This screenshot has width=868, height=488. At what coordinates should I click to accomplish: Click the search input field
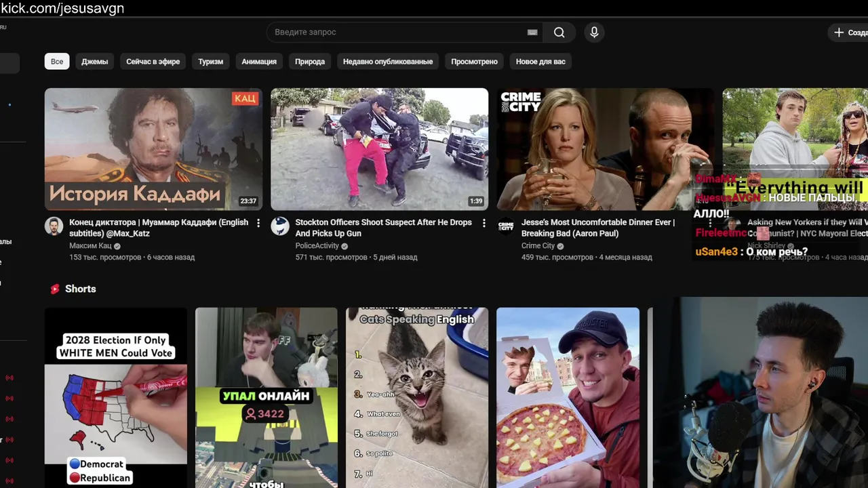(404, 33)
